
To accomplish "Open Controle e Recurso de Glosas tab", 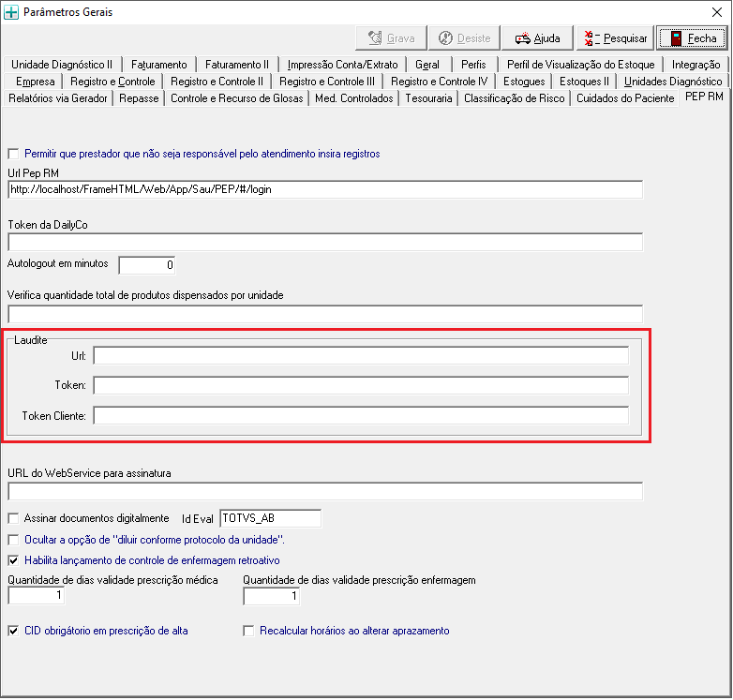I will [236, 98].
